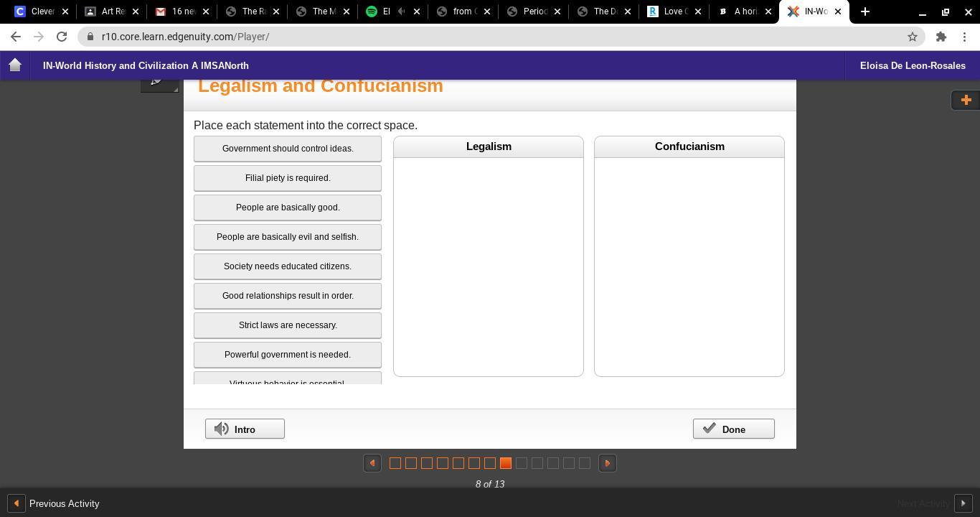Viewport: 980px width, 517px height.
Task: Select 'Good relationships result in order.' statement
Action: pos(288,296)
